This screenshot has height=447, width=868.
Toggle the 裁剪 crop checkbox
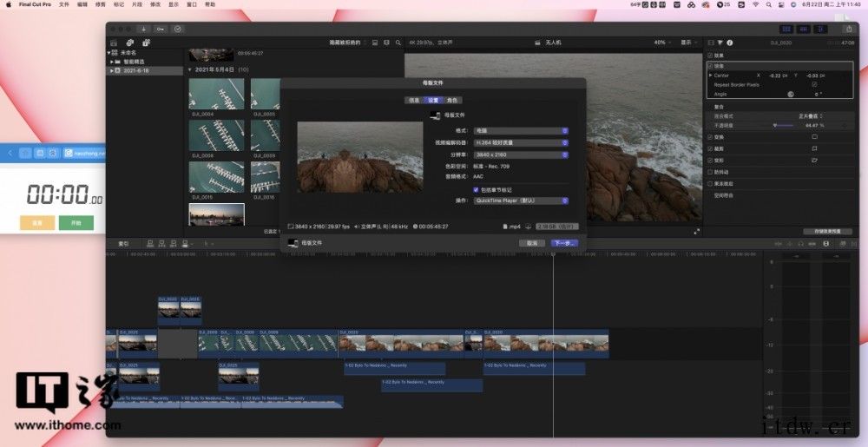pos(710,148)
